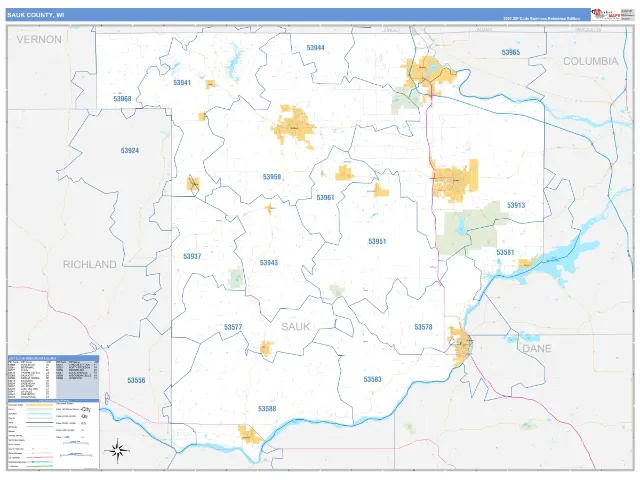Click the map symbols legend box

pyautogui.click(x=53, y=434)
